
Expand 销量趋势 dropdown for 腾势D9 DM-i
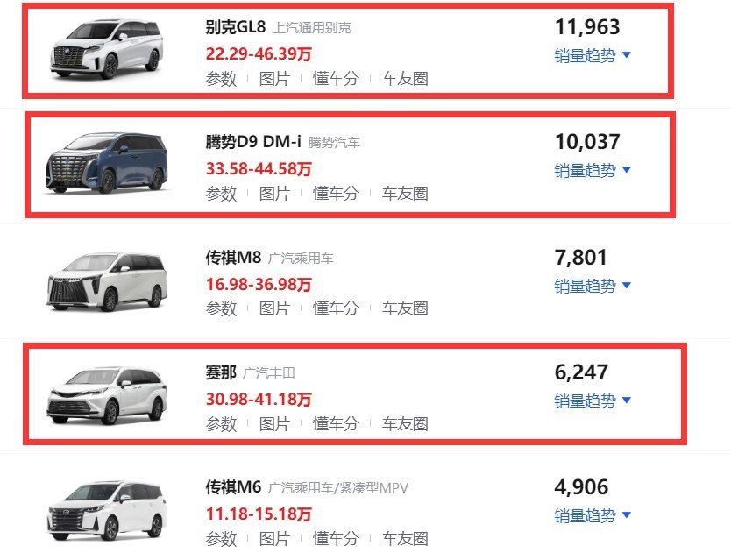click(x=592, y=170)
